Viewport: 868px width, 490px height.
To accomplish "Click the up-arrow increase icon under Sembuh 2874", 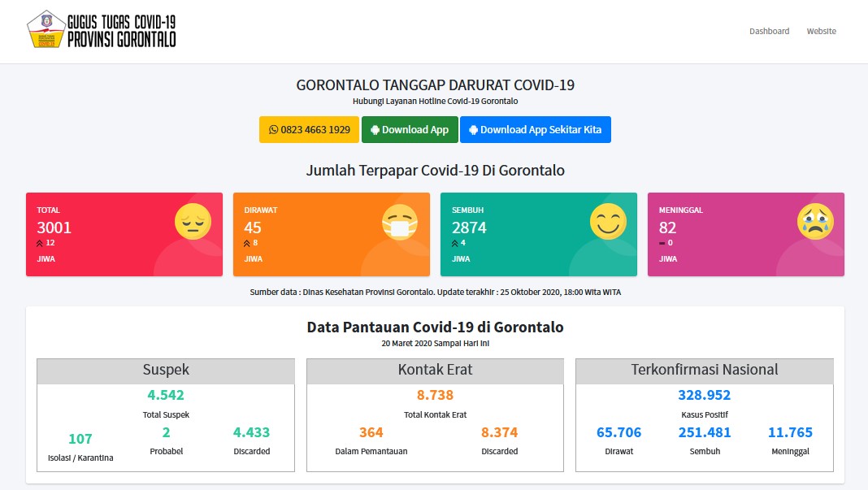I will tap(454, 243).
